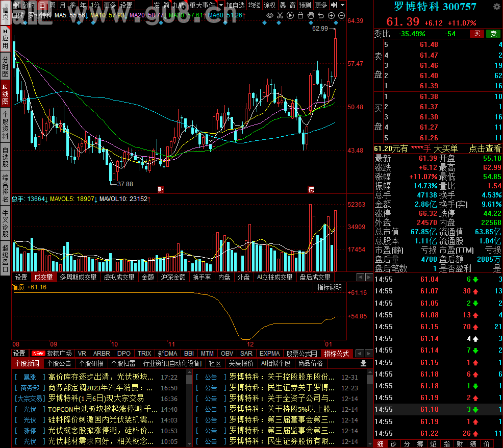The image size is (503, 448).
Task: Open 设置 settings beside 指标广场
Action: coord(19,353)
